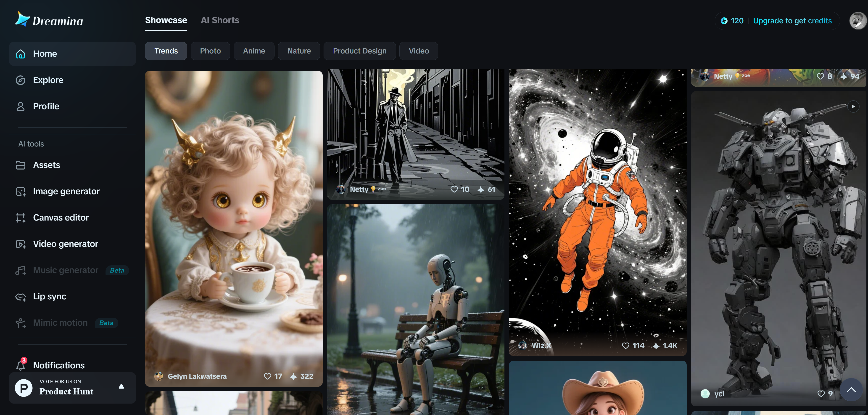Open the Assets folder icon
868x415 pixels.
pyautogui.click(x=21, y=165)
